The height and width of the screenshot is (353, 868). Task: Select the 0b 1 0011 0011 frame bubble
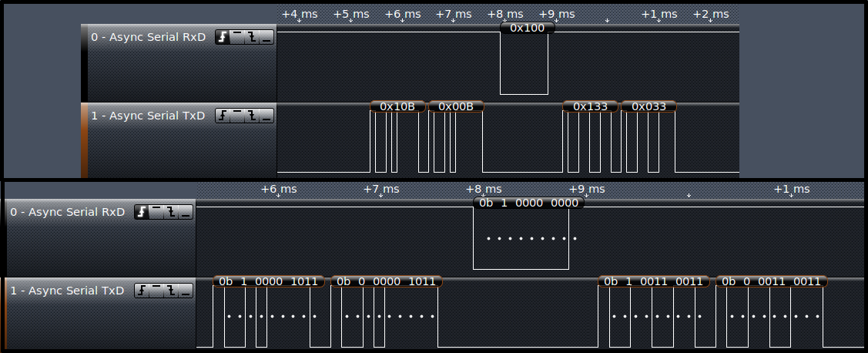click(x=654, y=281)
